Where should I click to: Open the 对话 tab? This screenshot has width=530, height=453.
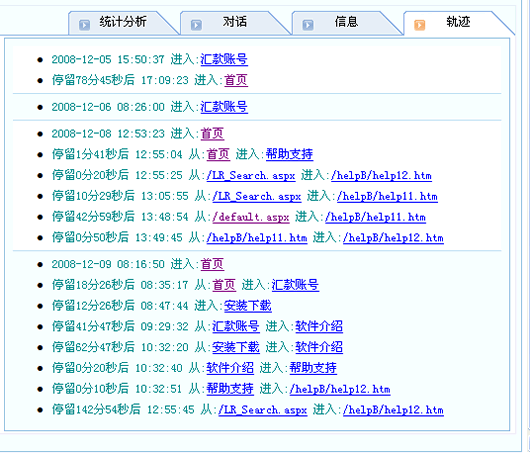point(235,22)
